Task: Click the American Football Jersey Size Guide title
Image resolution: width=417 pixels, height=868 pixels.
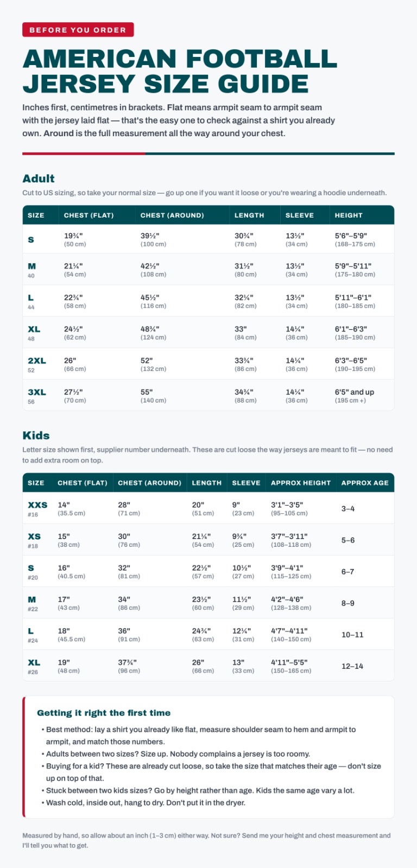Action: pos(180,71)
